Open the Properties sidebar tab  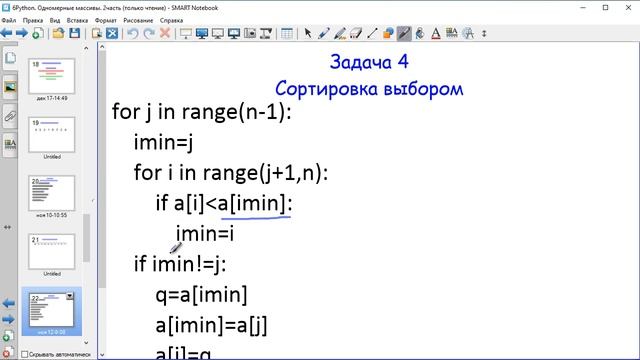tap(10, 145)
